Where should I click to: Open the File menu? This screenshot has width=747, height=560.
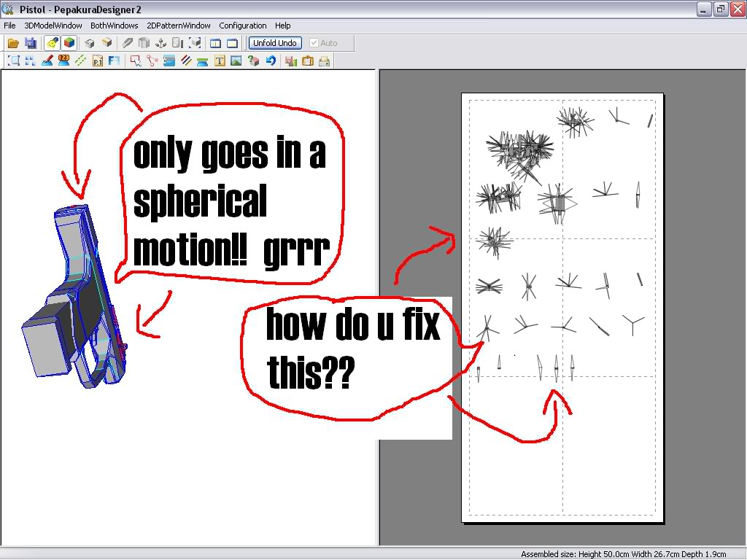click(9, 26)
